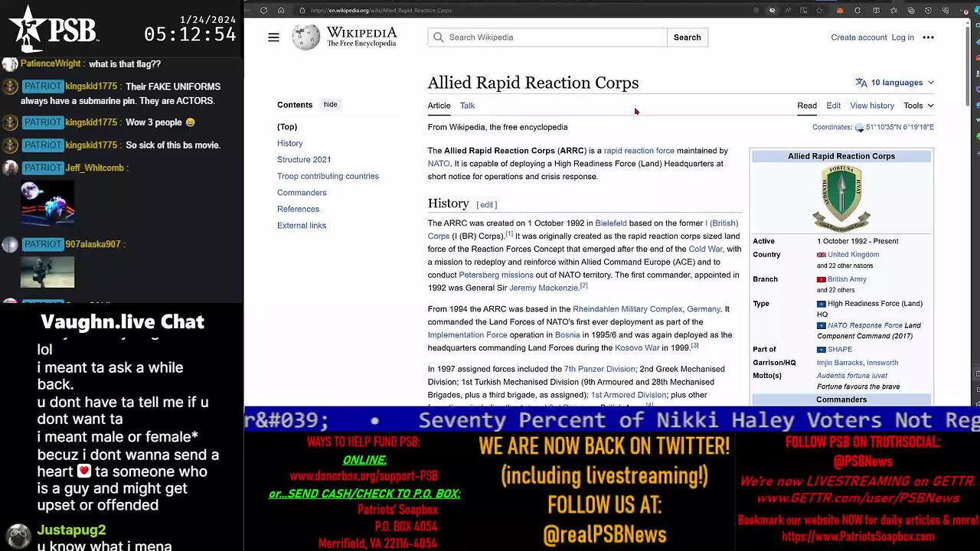The width and height of the screenshot is (980, 551).
Task: Click the flag icon beside NATO Response Force
Action: (822, 325)
